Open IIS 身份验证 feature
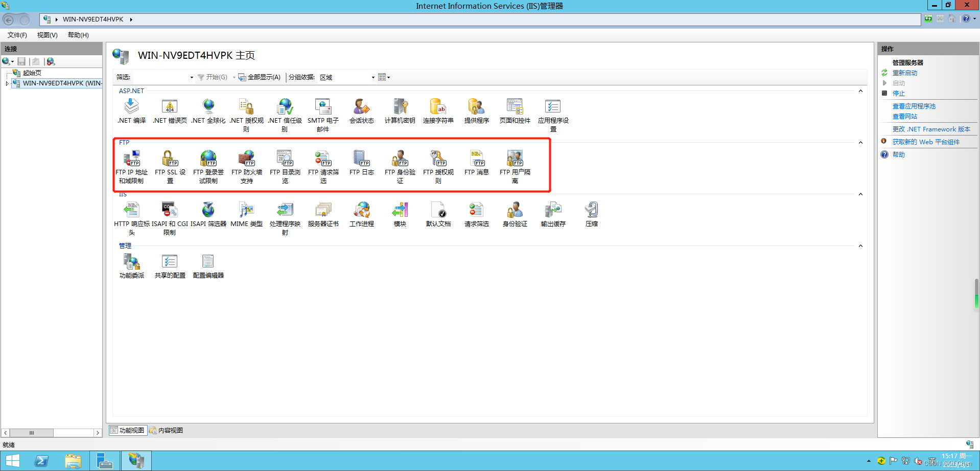The image size is (980, 471). [x=515, y=214]
